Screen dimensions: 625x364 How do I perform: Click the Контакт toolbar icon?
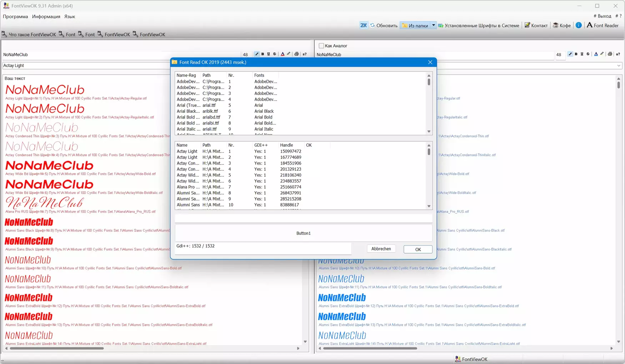527,25
